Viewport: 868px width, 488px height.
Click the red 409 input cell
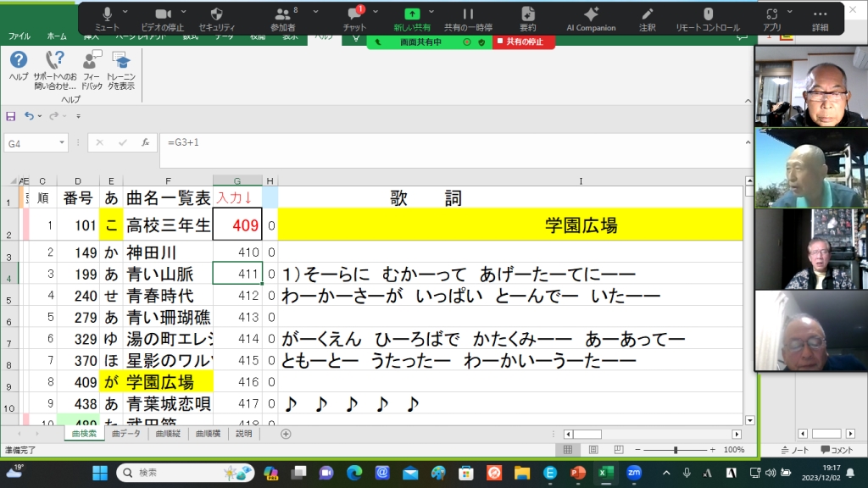[237, 225]
